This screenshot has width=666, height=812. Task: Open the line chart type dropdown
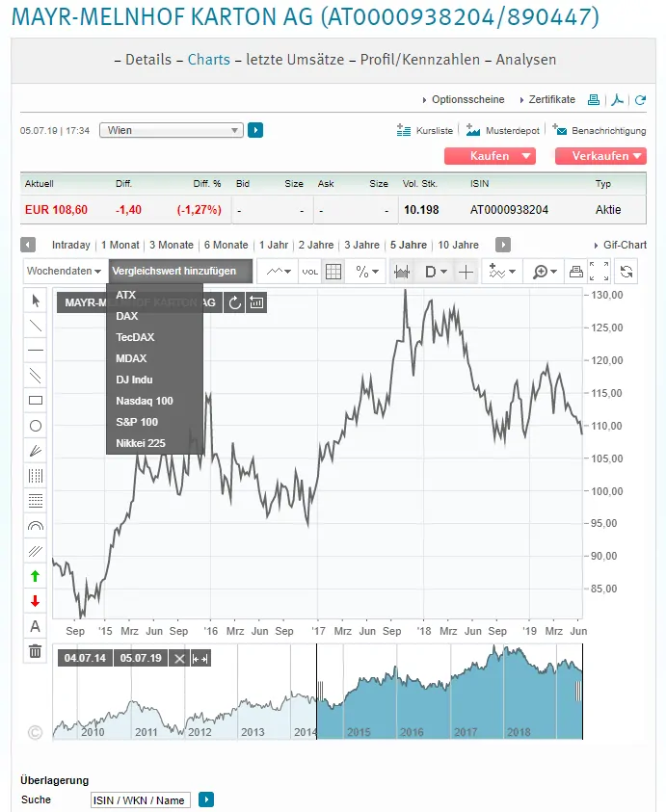click(279, 272)
